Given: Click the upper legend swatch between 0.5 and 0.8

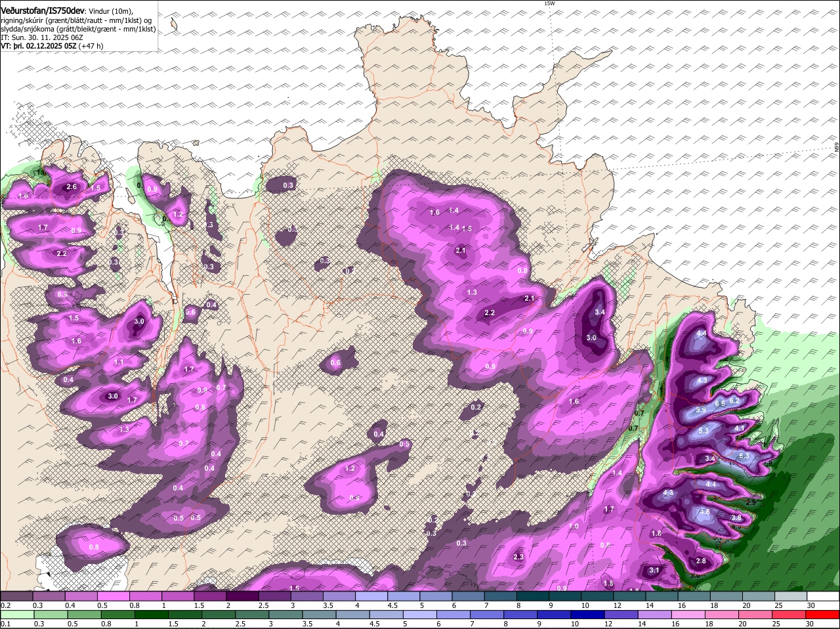Looking at the screenshot, I should click(x=113, y=596).
